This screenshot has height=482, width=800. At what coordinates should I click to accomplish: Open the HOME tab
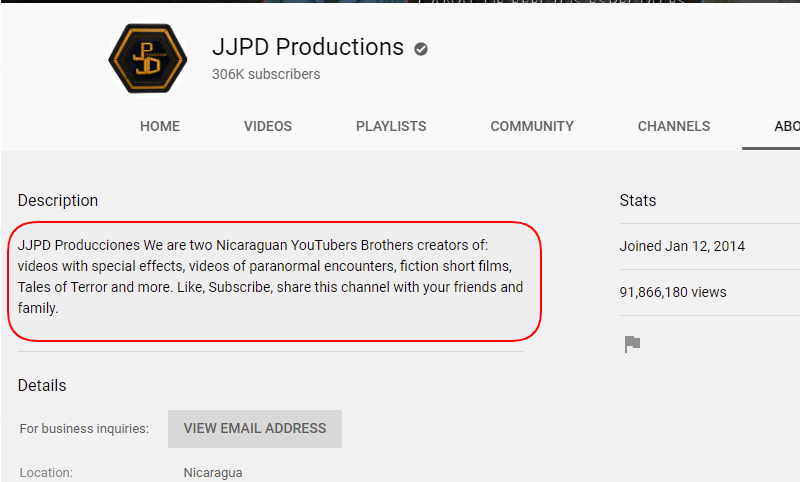pyautogui.click(x=160, y=126)
